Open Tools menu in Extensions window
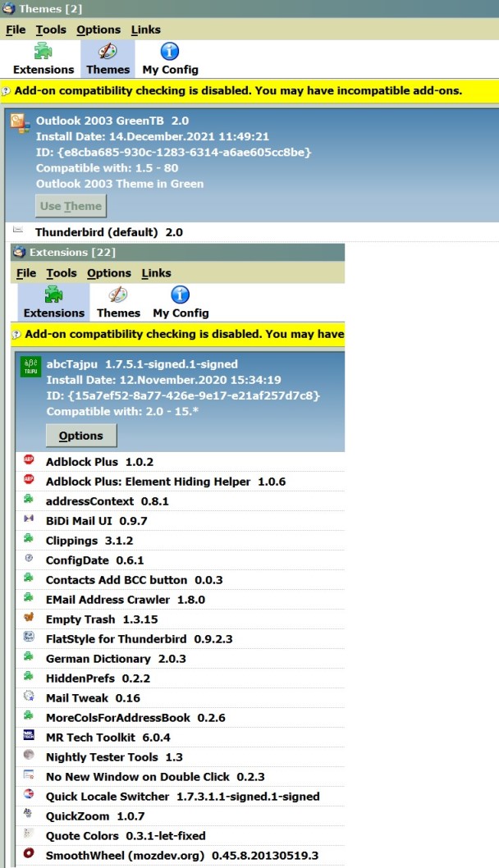 [x=62, y=273]
